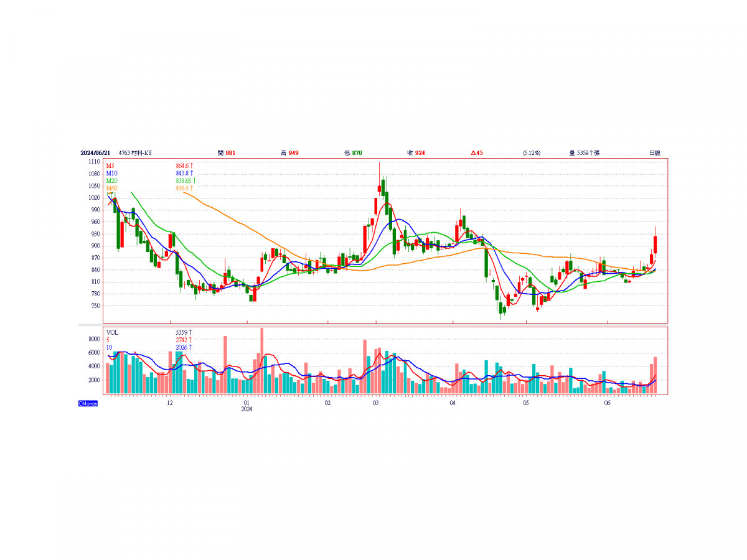747x560 pixels.
Task: Click the M10 moving average legend label
Action: pyautogui.click(x=111, y=172)
